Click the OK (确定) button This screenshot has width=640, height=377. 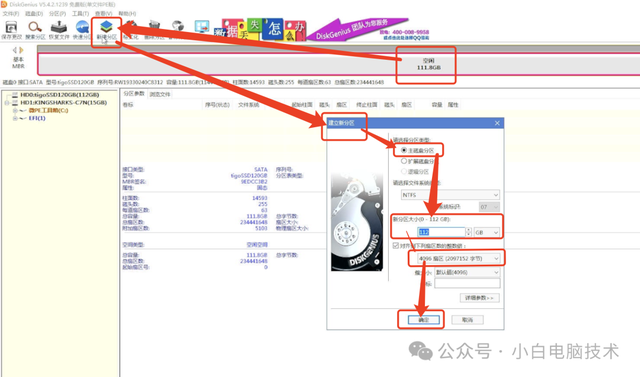point(424,320)
